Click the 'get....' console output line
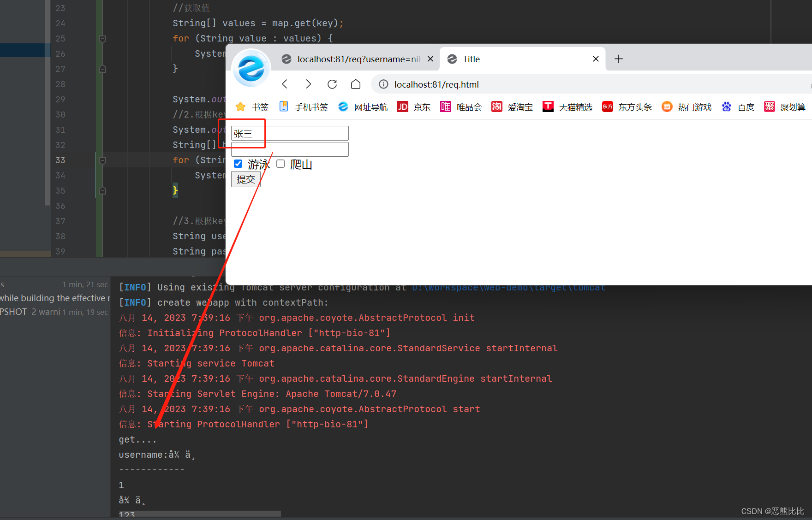The height and width of the screenshot is (520, 812). pos(137,439)
